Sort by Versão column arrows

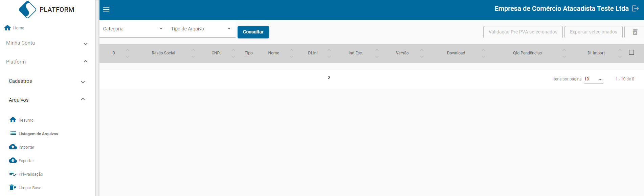click(x=422, y=53)
